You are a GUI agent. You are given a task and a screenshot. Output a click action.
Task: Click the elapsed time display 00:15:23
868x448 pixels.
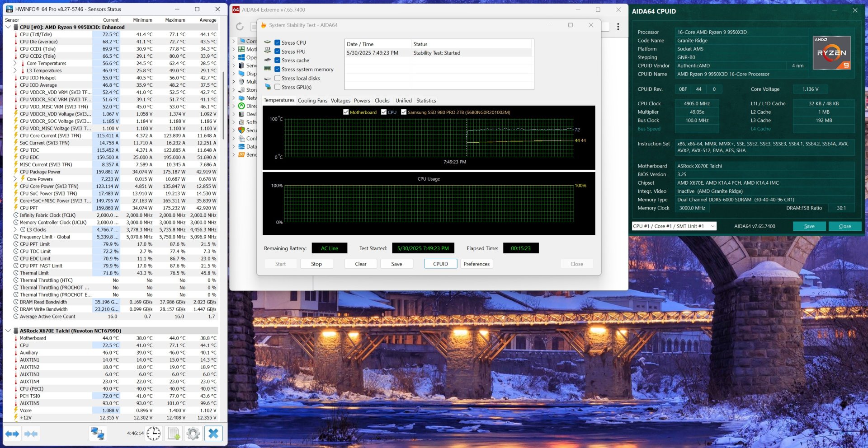521,248
